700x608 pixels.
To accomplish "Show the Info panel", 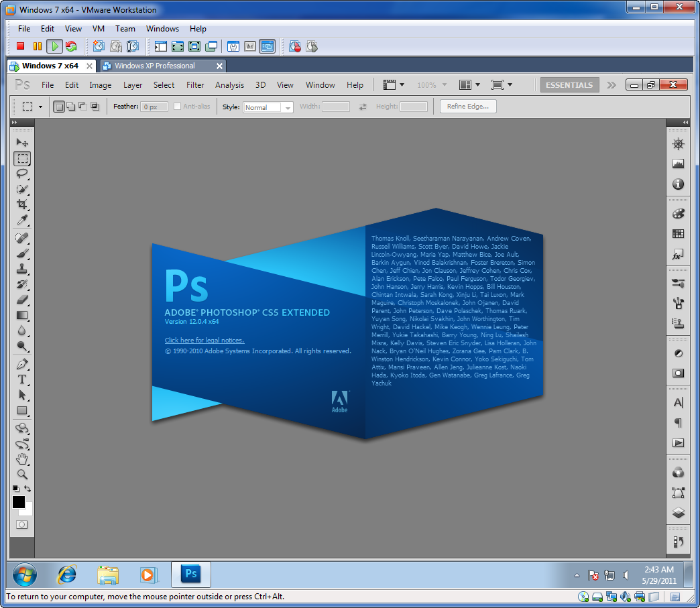I will pyautogui.click(x=678, y=184).
